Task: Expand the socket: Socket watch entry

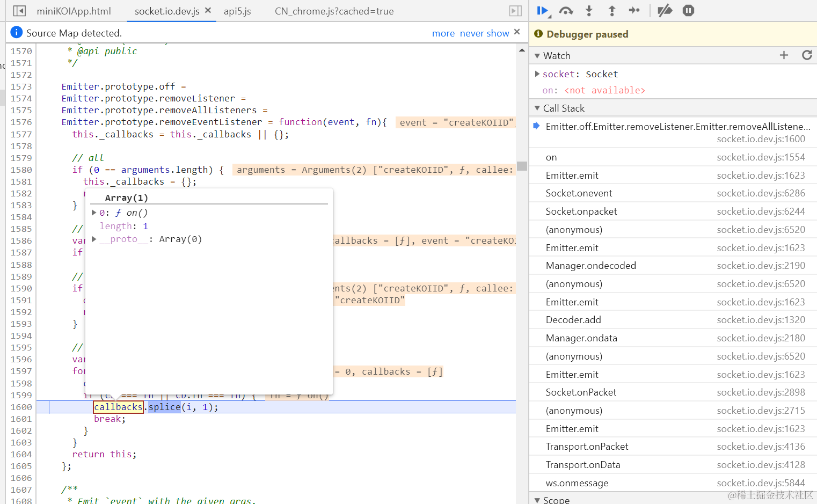Action: click(x=537, y=74)
